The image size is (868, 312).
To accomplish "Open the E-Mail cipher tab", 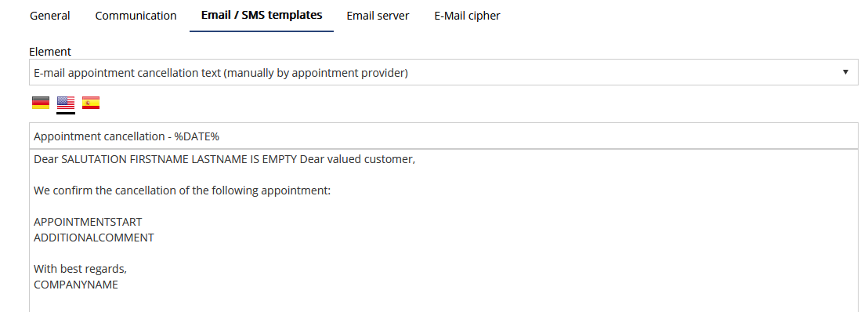I will click(467, 16).
